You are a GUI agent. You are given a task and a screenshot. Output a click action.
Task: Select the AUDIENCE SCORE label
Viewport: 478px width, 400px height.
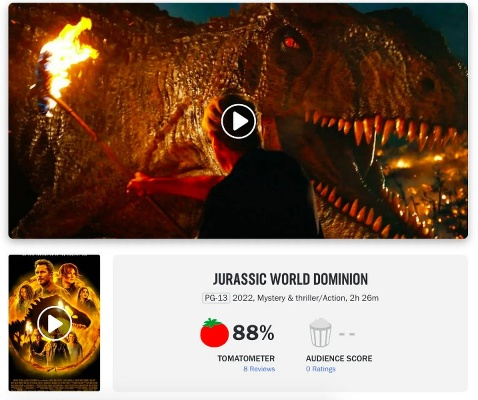point(339,358)
